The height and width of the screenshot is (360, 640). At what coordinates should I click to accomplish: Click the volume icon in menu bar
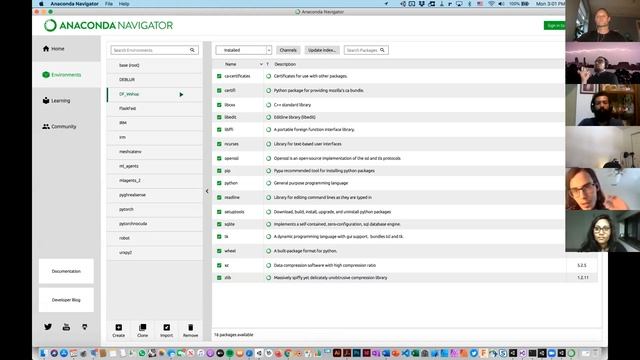tap(501, 4)
